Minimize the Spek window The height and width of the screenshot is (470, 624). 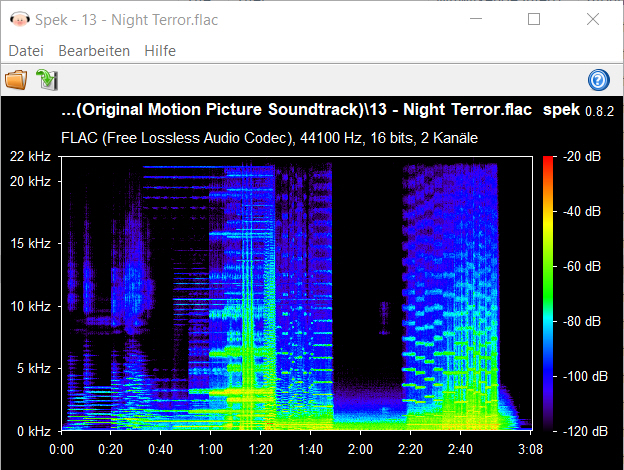coord(476,19)
